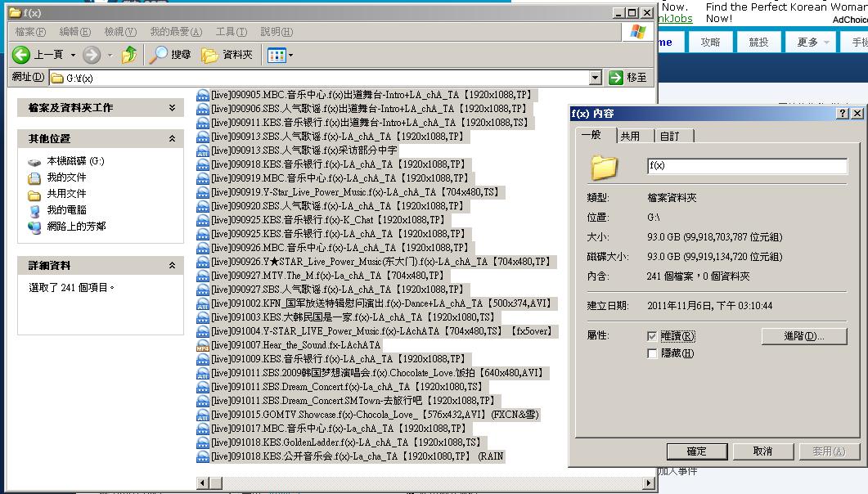
Task: Toggle the Read-only (唯讀) checkbox
Action: pos(652,336)
